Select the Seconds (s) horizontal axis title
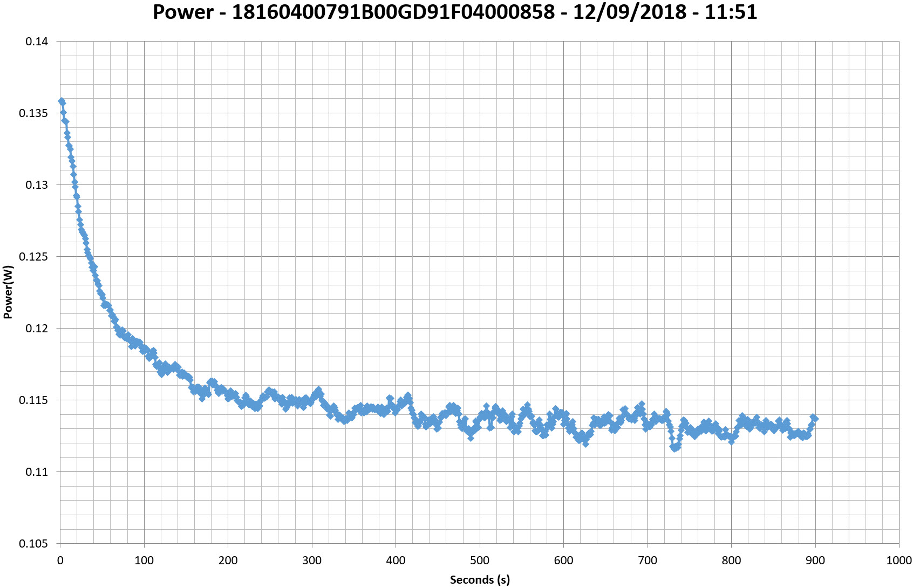The width and height of the screenshot is (913, 588). tap(479, 580)
